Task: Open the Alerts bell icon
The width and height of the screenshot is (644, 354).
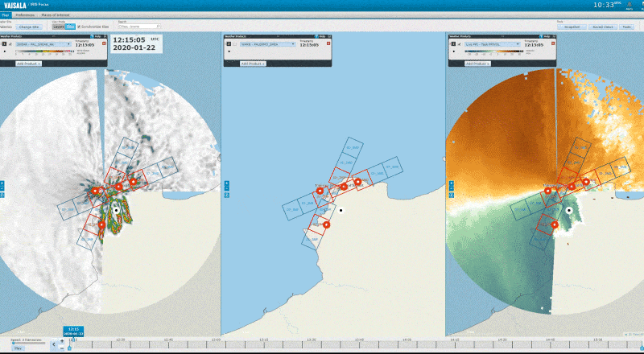Action: [629, 6]
